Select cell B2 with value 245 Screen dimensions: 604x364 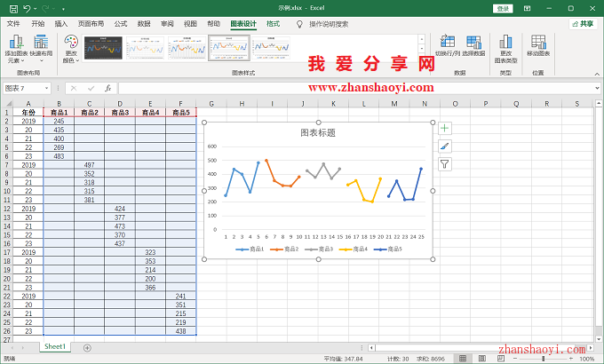[59, 121]
